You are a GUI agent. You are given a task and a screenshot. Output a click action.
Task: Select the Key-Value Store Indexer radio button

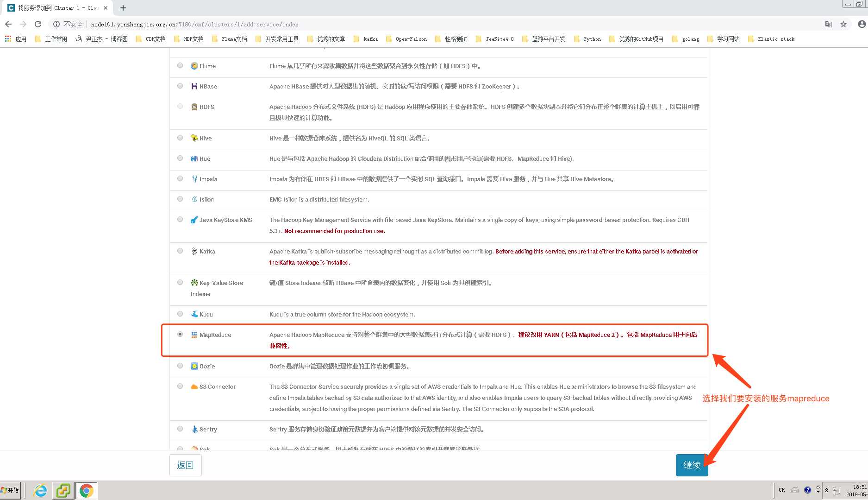[x=180, y=282]
